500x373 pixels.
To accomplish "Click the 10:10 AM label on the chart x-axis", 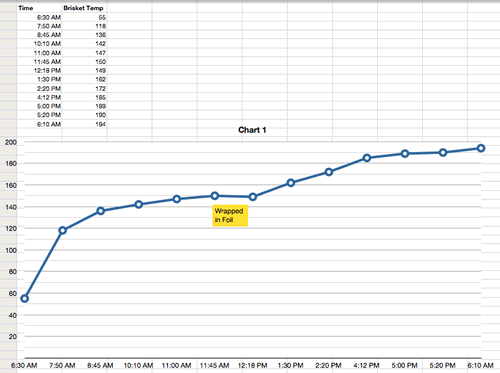I will coord(138,366).
